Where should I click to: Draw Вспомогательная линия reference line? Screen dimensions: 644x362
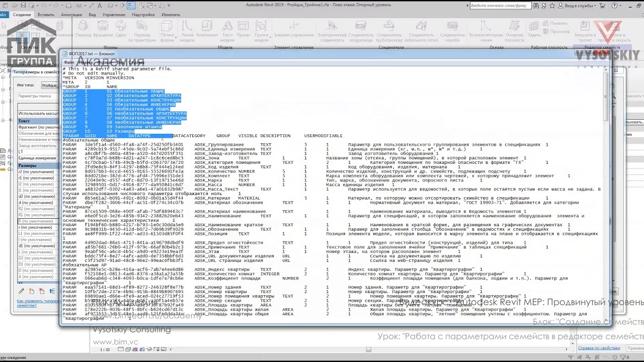coord(486,32)
